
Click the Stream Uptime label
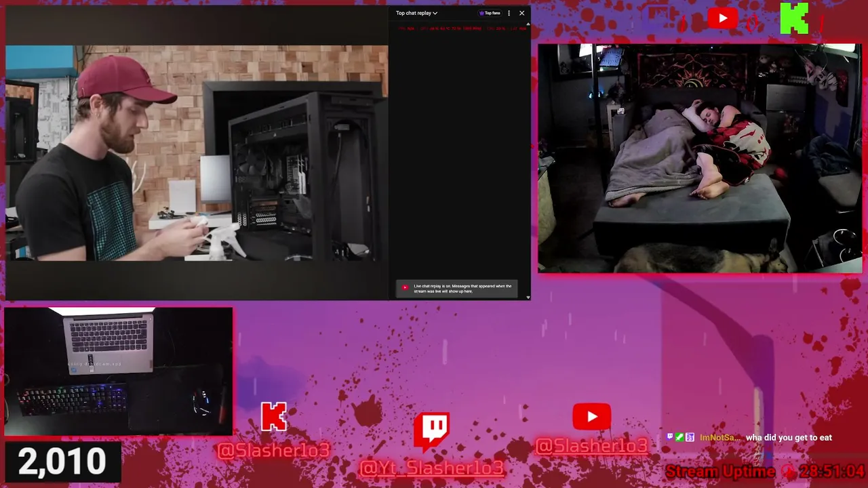coord(720,471)
